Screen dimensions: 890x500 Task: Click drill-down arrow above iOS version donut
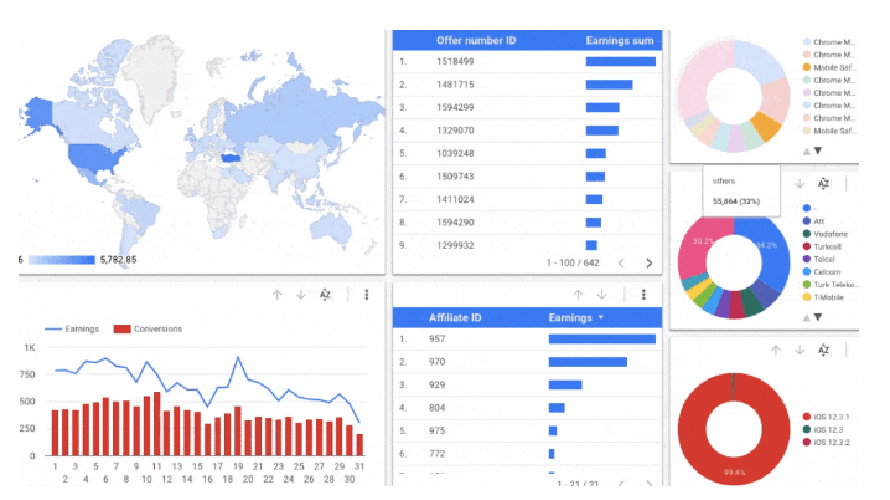click(x=799, y=350)
